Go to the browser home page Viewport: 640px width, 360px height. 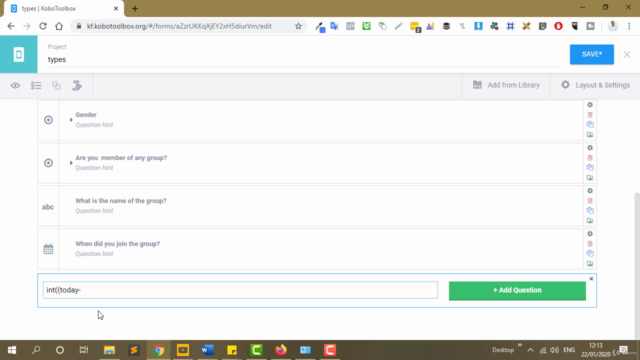(59, 26)
